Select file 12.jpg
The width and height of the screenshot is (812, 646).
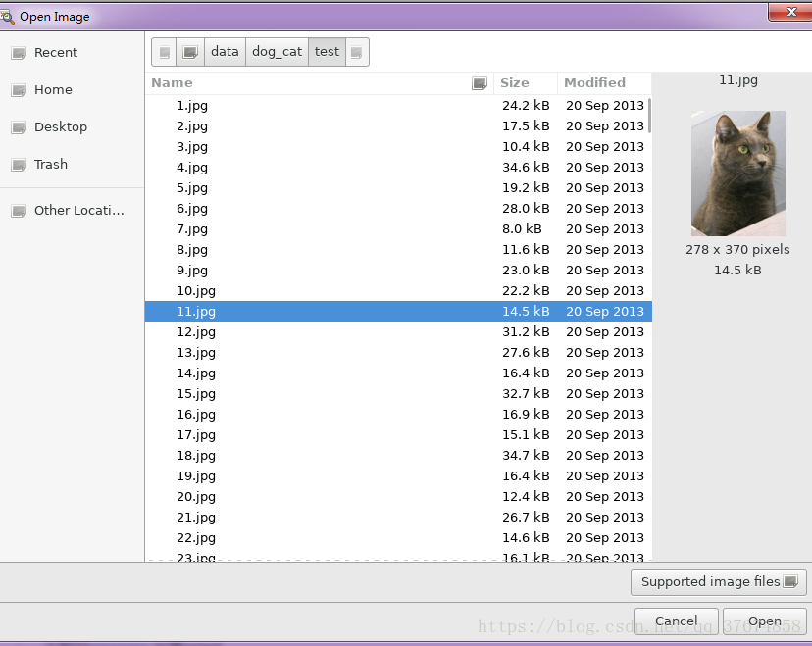tap(398, 332)
